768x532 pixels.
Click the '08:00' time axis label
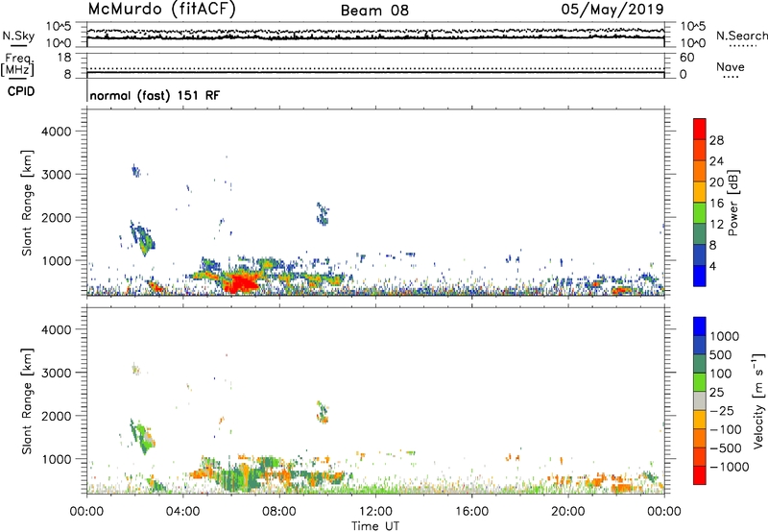[278, 512]
